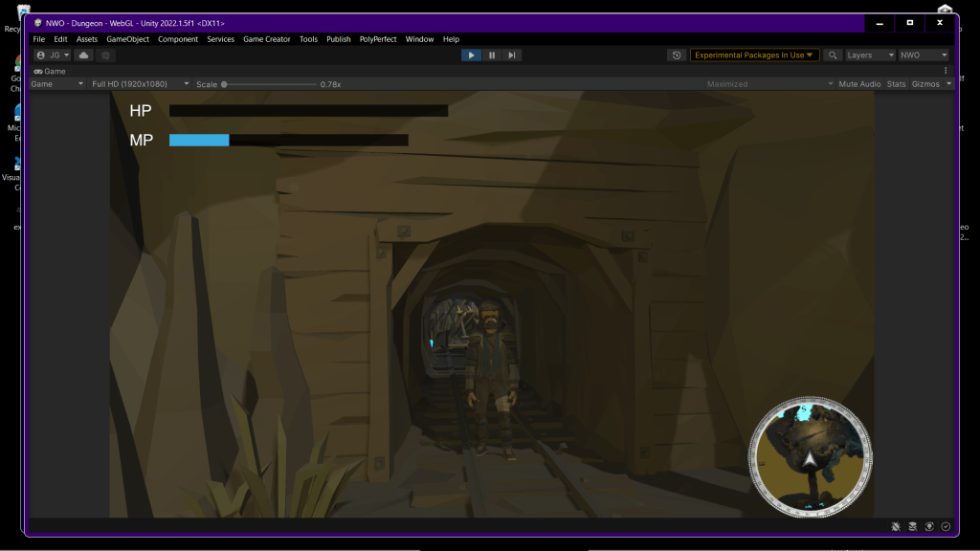Click the debug mode bug icon

(x=896, y=526)
